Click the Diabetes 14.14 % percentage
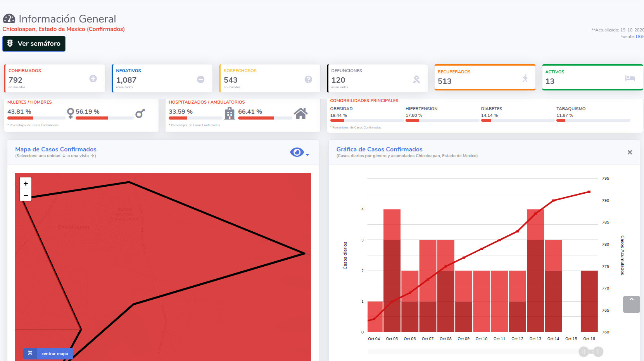This screenshot has width=644, height=361. pos(489,115)
